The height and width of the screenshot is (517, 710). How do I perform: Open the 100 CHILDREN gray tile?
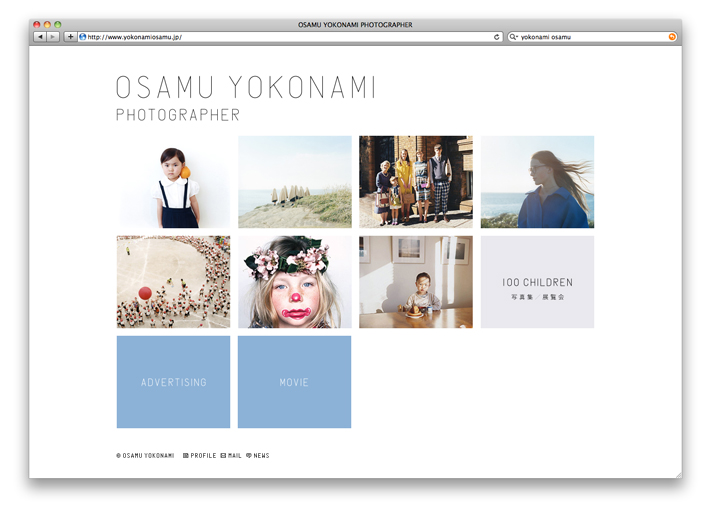pos(537,283)
